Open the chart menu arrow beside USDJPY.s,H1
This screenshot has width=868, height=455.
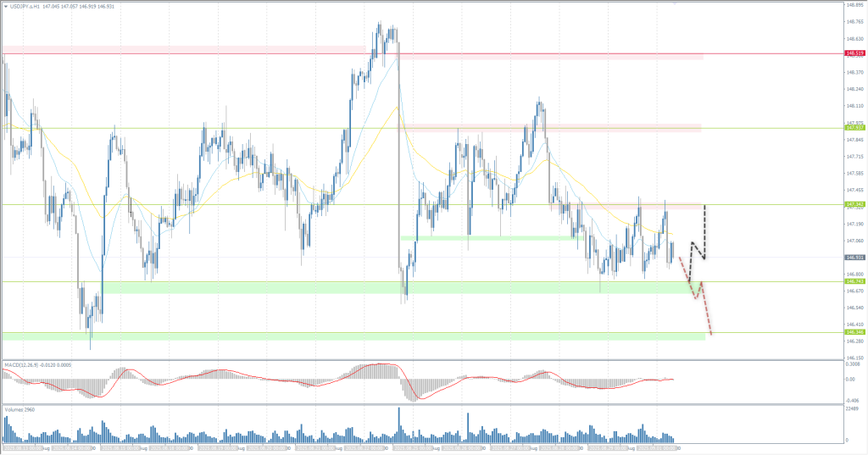(5, 6)
